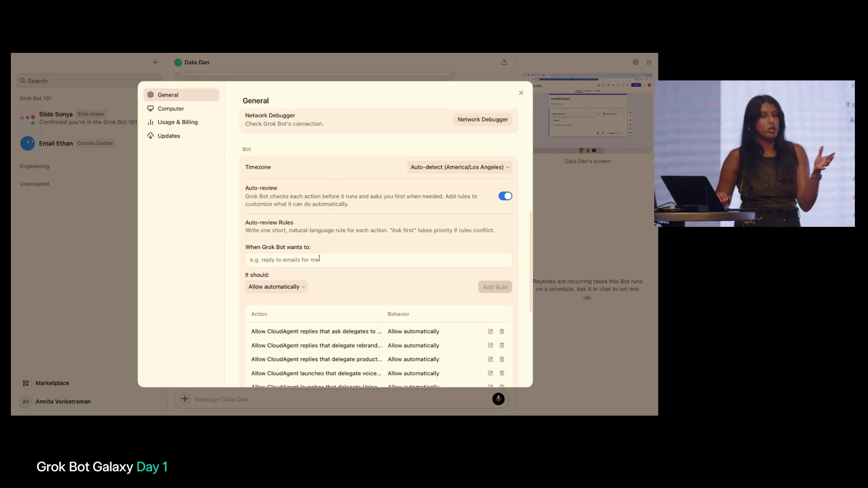Click the Action column header

tap(259, 314)
